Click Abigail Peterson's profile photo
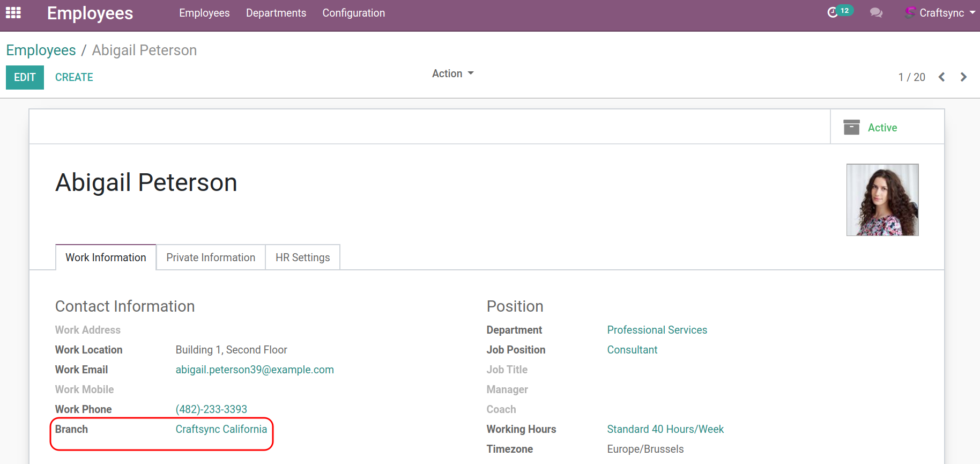This screenshot has width=980, height=464. [x=882, y=200]
